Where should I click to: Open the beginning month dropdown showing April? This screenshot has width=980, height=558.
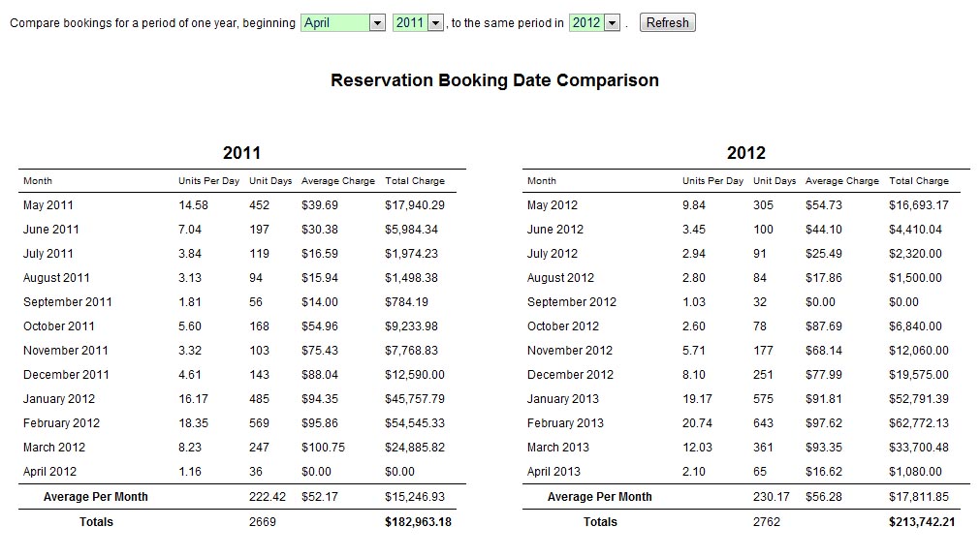click(x=343, y=22)
